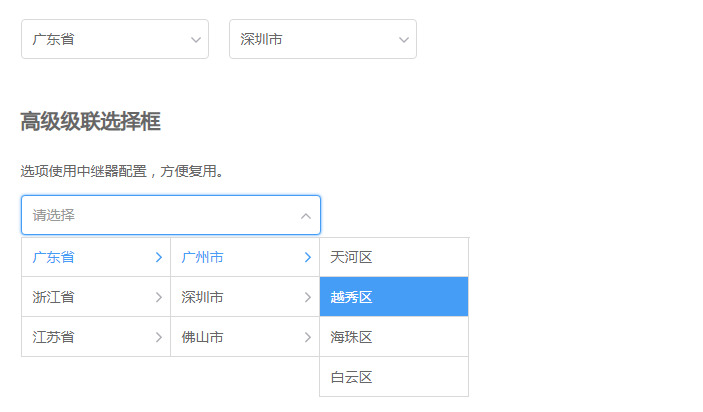Expand 佛山市 city option
Viewport: 703px width, 412px height.
point(245,337)
